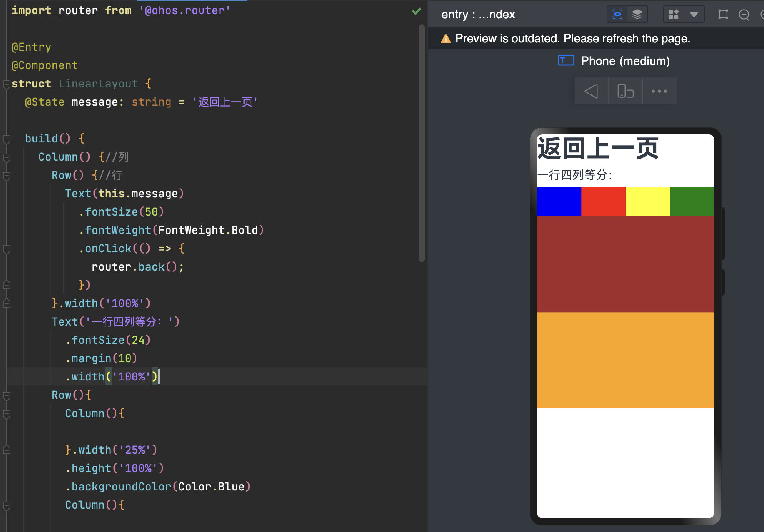Go back with the previewer back arrow
The width and height of the screenshot is (764, 532).
(592, 91)
